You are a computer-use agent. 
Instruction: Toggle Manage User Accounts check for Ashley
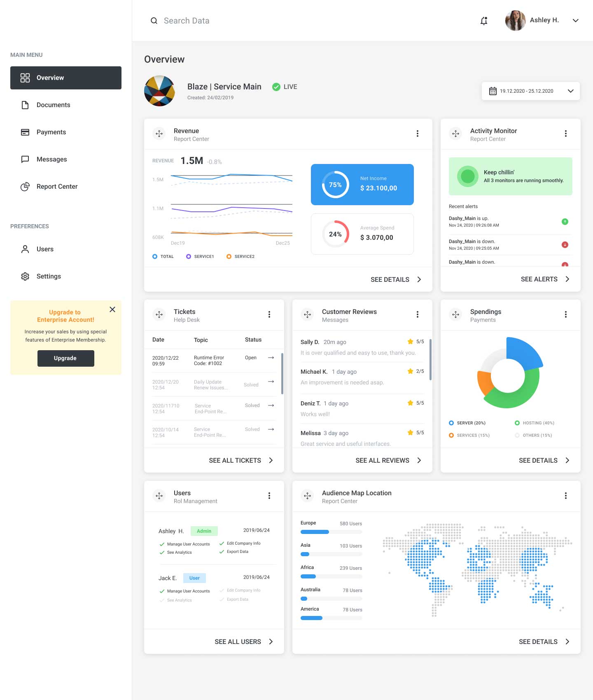[162, 544]
